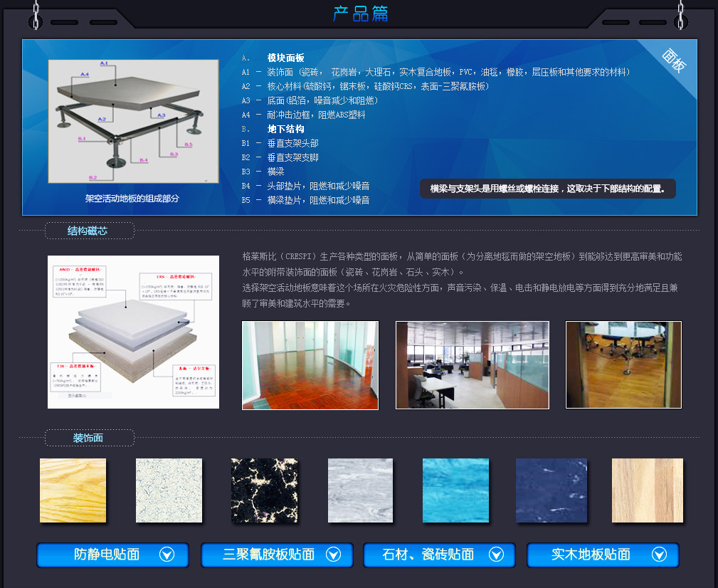The image size is (718, 588).
Task: Click the down-arrow icon on 防静电贴面
Action: coord(167,555)
